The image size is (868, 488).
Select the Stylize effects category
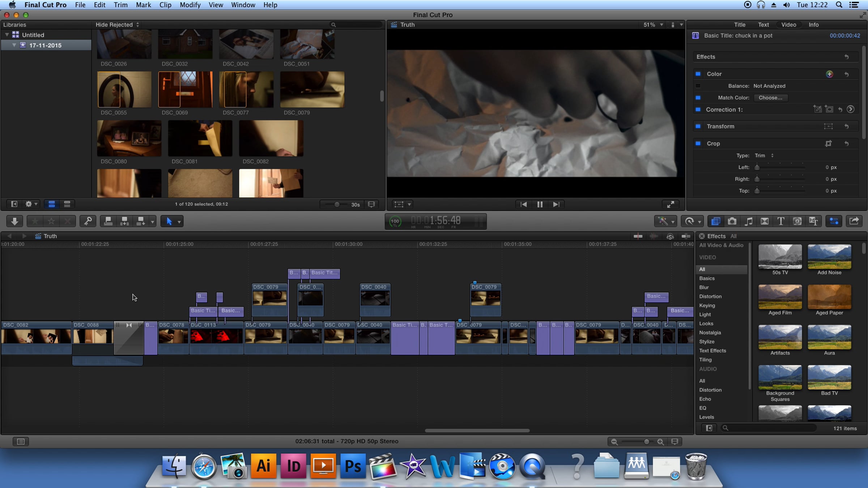tap(707, 342)
